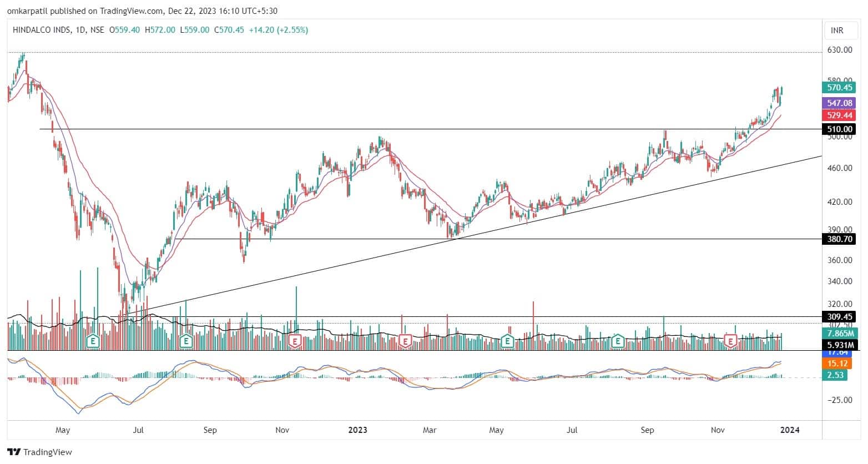Click the purple 547.08 moving average label

tap(839, 103)
